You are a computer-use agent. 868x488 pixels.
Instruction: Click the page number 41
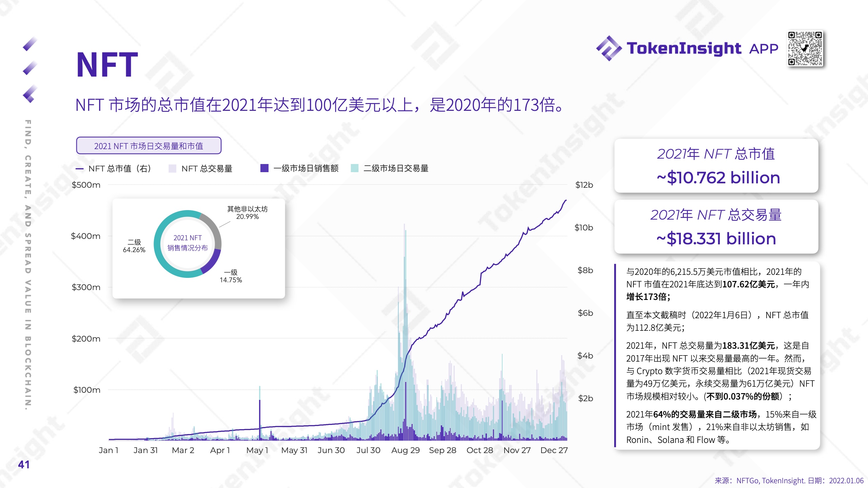(x=24, y=465)
